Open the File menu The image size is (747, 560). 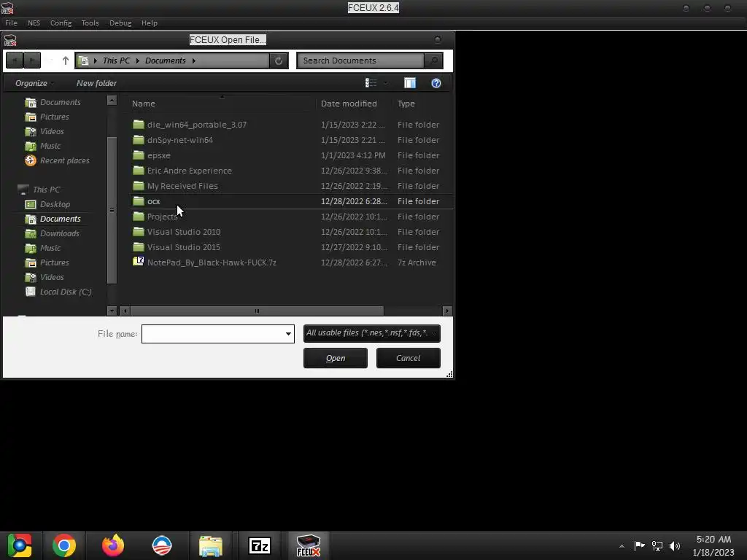click(11, 23)
